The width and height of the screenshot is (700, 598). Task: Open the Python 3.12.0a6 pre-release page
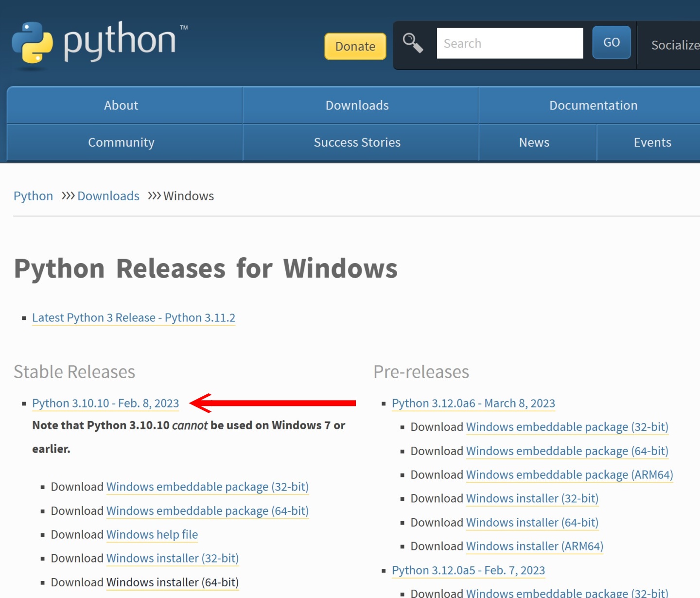[473, 403]
